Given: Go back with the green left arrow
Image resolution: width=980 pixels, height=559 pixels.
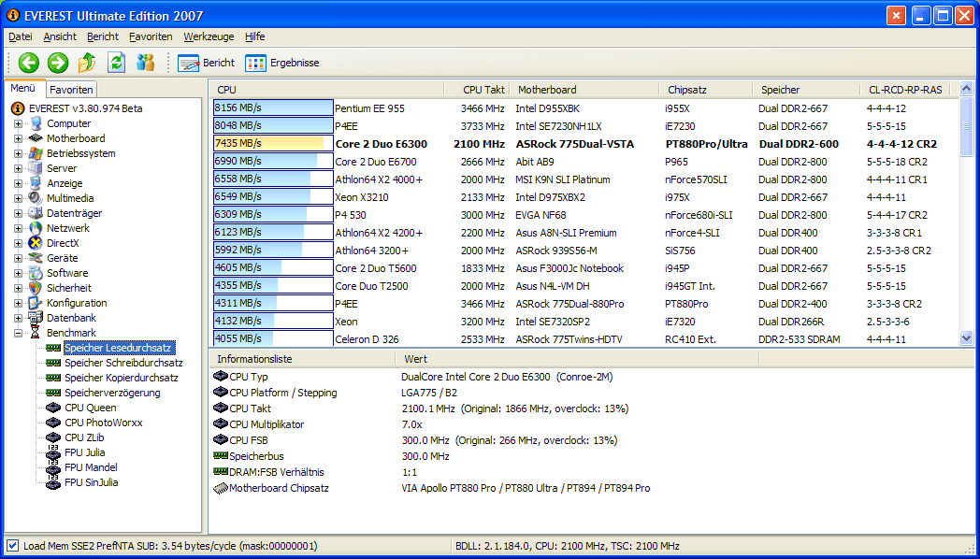Looking at the screenshot, I should pos(29,63).
